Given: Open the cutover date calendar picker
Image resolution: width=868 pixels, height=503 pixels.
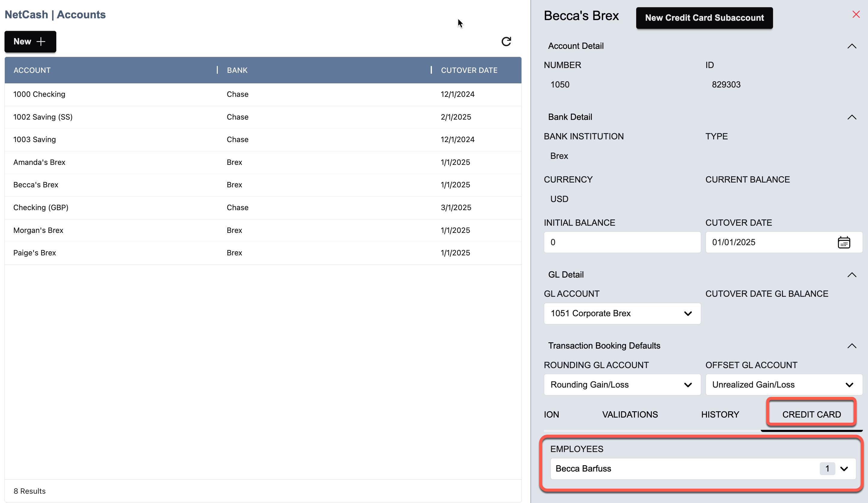Looking at the screenshot, I should pyautogui.click(x=843, y=243).
